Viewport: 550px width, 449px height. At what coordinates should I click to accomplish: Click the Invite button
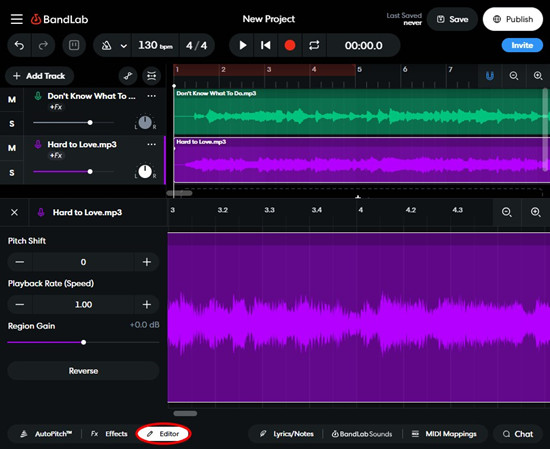pos(522,45)
